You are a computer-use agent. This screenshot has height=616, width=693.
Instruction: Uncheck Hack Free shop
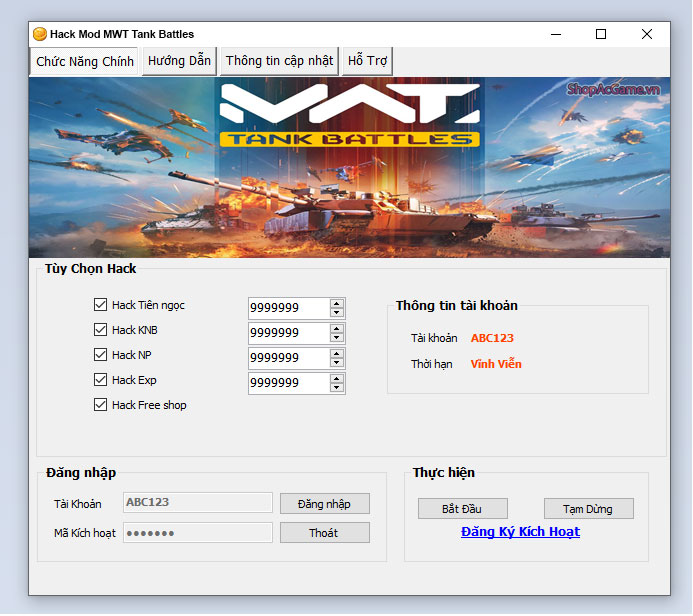(100, 405)
